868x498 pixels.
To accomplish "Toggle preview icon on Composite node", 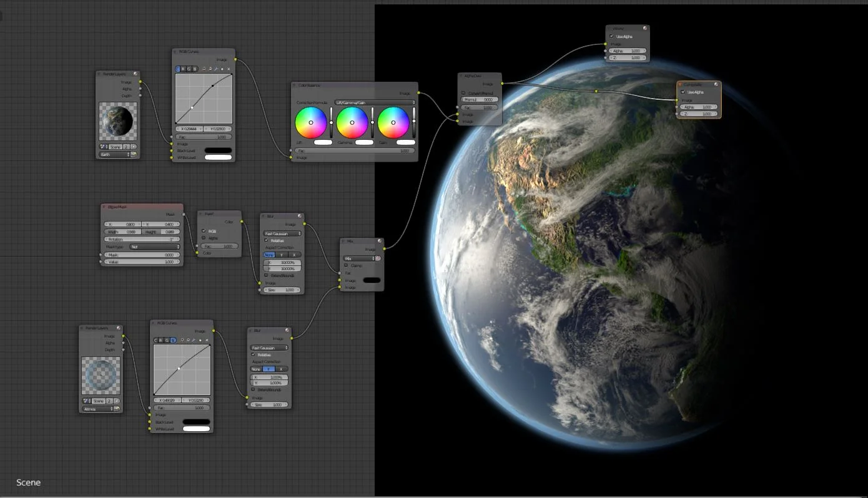I will click(x=716, y=84).
